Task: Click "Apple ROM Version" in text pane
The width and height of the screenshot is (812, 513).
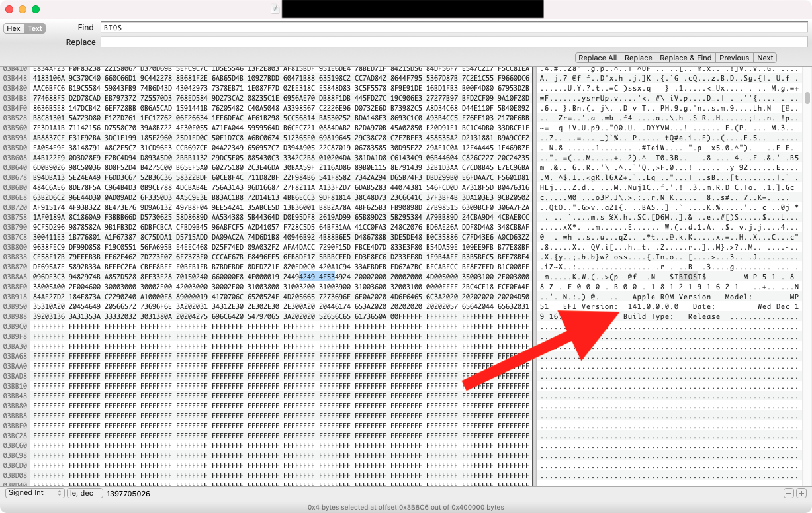Action: (x=672, y=297)
